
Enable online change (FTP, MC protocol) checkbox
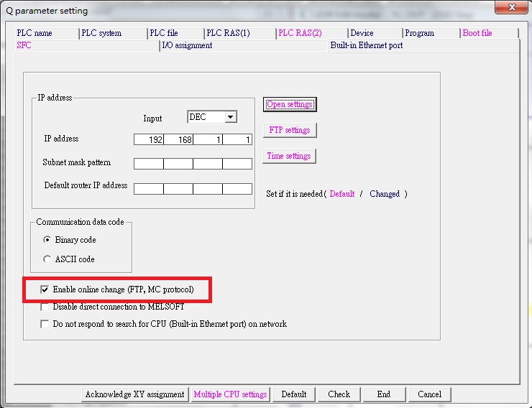pos(45,289)
